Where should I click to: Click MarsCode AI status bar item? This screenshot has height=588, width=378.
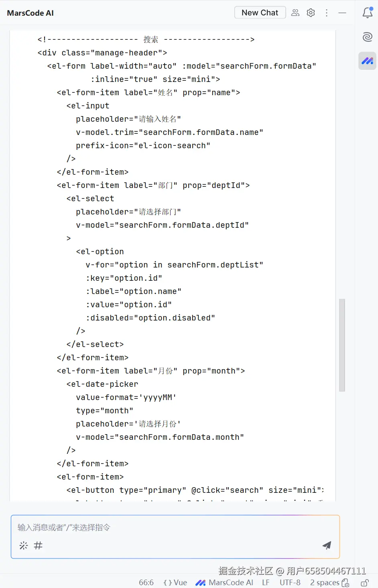pyautogui.click(x=224, y=582)
